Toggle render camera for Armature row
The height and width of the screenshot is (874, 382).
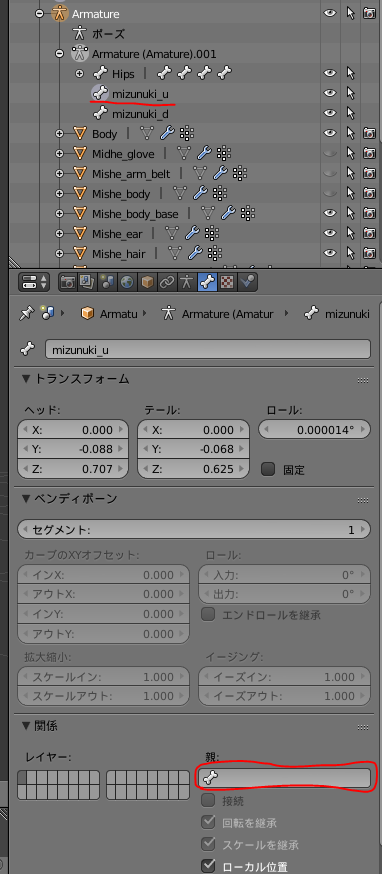(369, 13)
